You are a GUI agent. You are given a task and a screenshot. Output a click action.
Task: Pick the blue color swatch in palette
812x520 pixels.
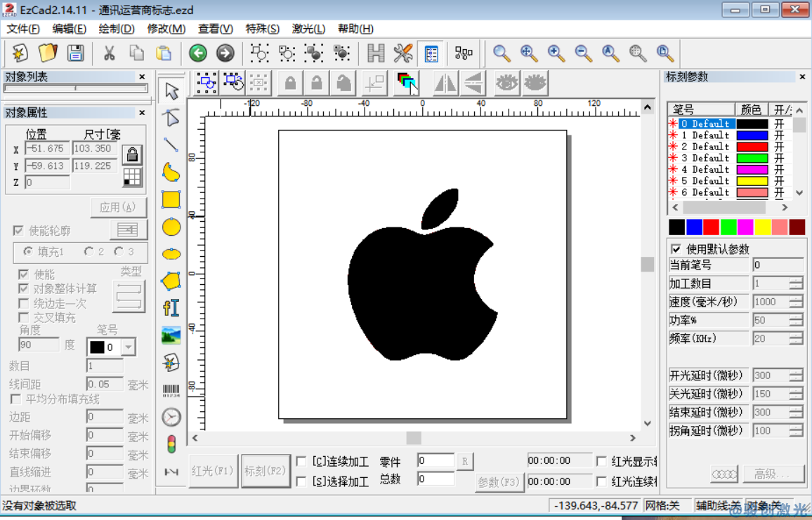694,227
